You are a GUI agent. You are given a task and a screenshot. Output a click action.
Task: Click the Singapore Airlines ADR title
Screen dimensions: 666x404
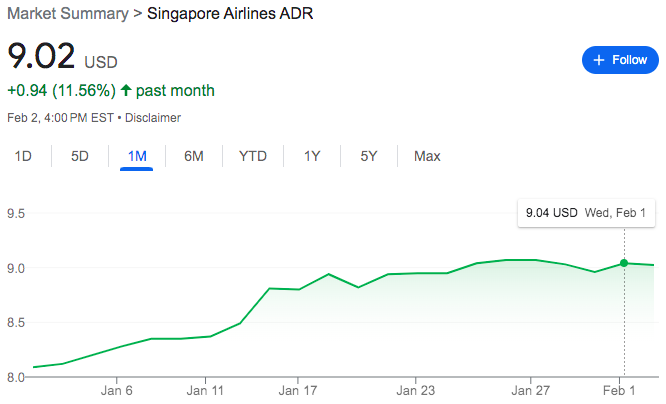[230, 14]
